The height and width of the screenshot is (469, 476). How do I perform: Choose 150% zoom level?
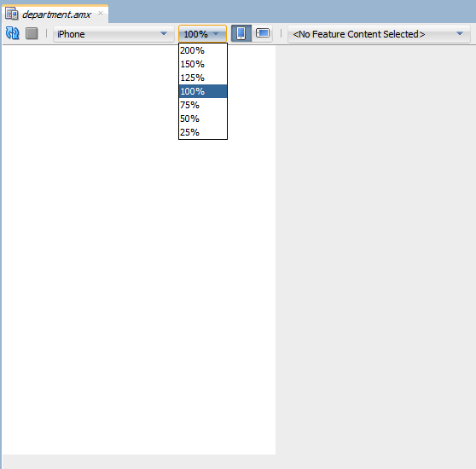203,64
